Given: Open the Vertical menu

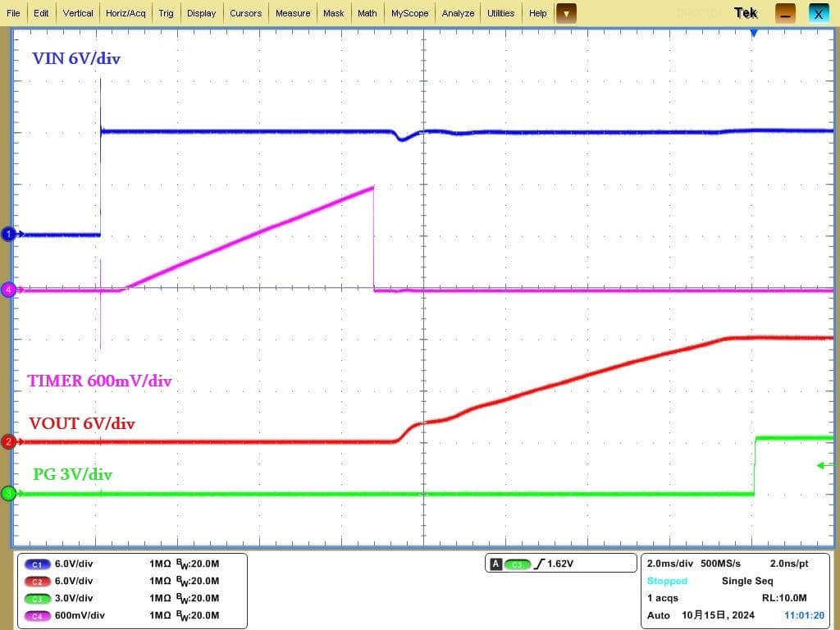Looking at the screenshot, I should point(78,13).
